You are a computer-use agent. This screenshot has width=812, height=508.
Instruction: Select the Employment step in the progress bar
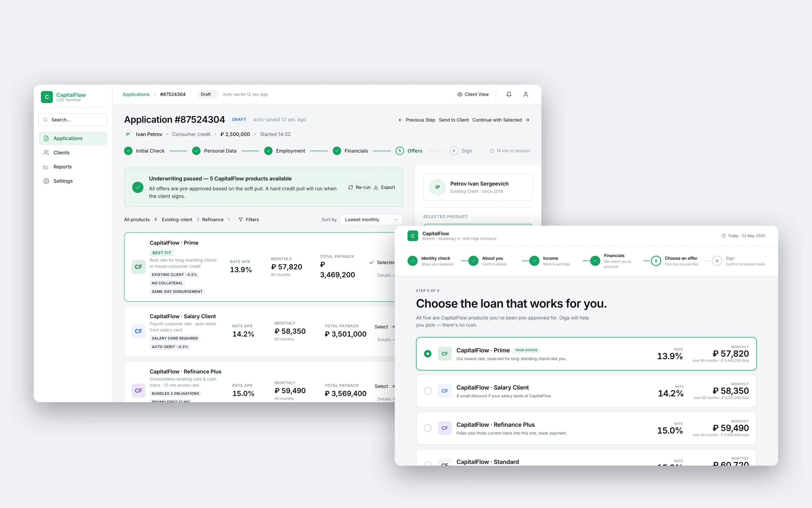[x=284, y=151]
